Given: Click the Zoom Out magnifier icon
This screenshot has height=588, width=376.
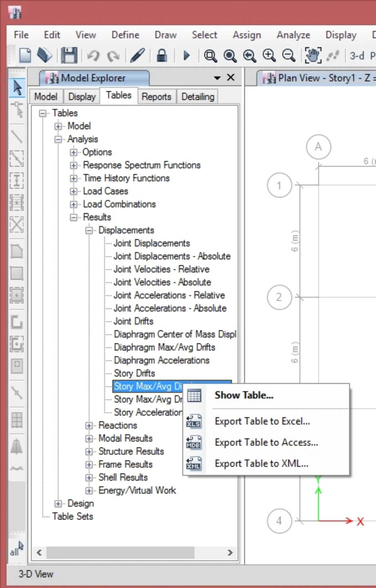Looking at the screenshot, I should point(289,55).
